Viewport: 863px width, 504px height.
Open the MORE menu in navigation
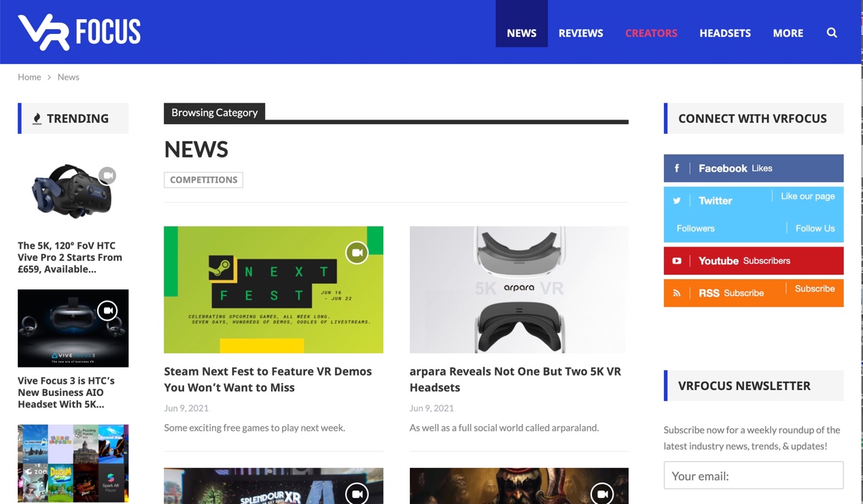click(x=788, y=33)
